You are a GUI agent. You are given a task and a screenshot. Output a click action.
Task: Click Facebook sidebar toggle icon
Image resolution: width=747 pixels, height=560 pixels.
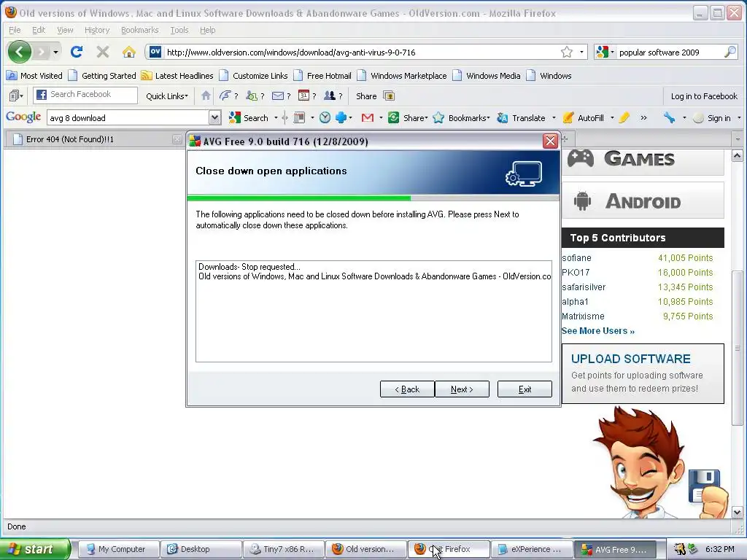15,96
